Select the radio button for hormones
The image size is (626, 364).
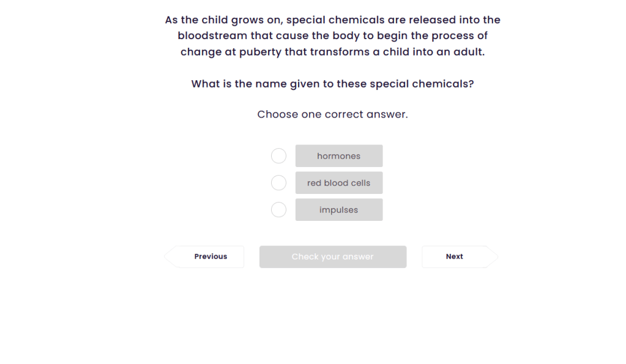278,156
